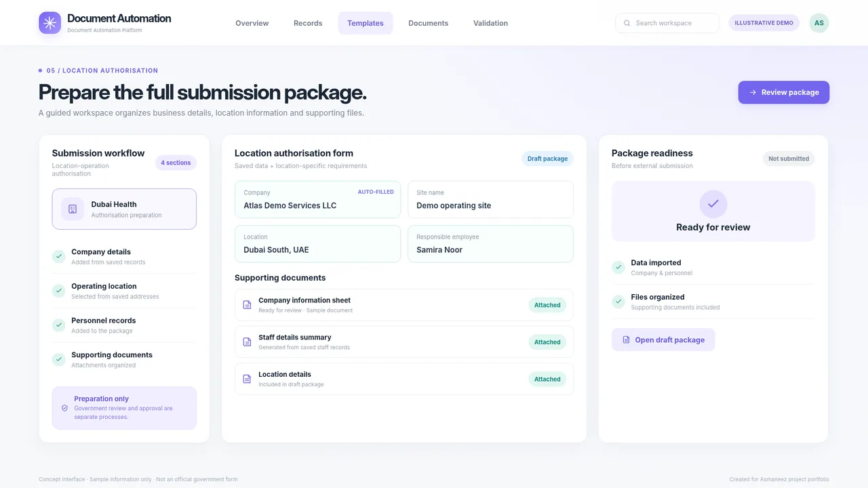Click the large Ready for review checkmark icon
Screen dimensions: 868x488
click(x=713, y=204)
